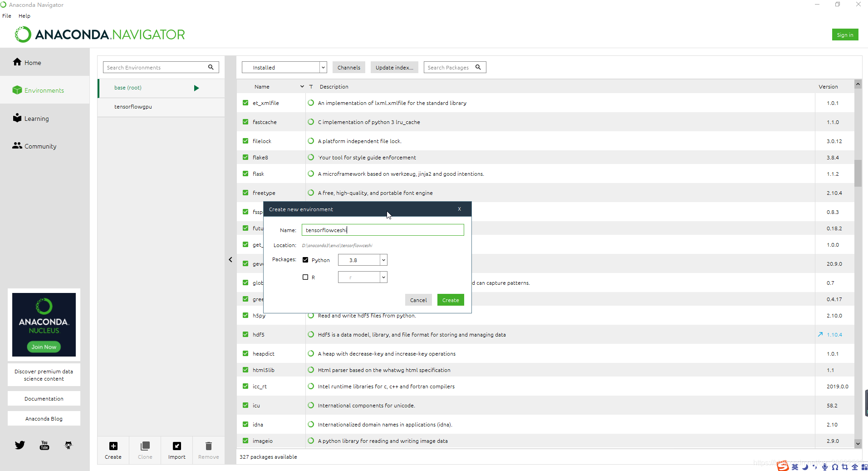Open Anaconda Twitter page

(20, 445)
